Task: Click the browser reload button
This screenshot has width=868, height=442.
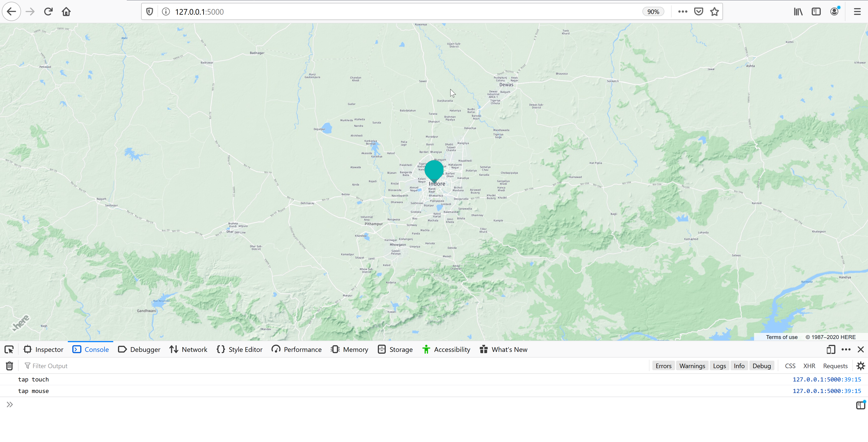Action: click(x=48, y=12)
